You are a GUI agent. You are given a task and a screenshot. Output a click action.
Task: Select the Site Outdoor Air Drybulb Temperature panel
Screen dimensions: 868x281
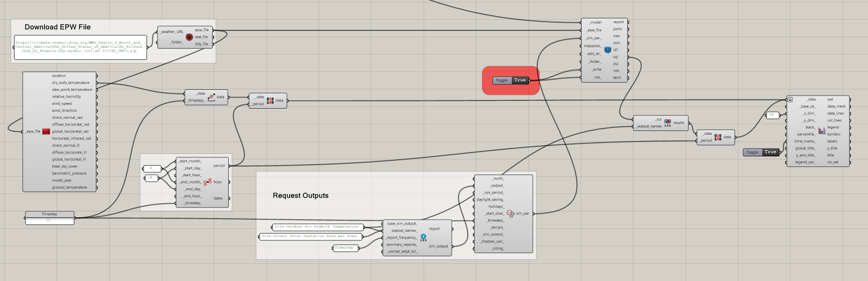coord(316,226)
